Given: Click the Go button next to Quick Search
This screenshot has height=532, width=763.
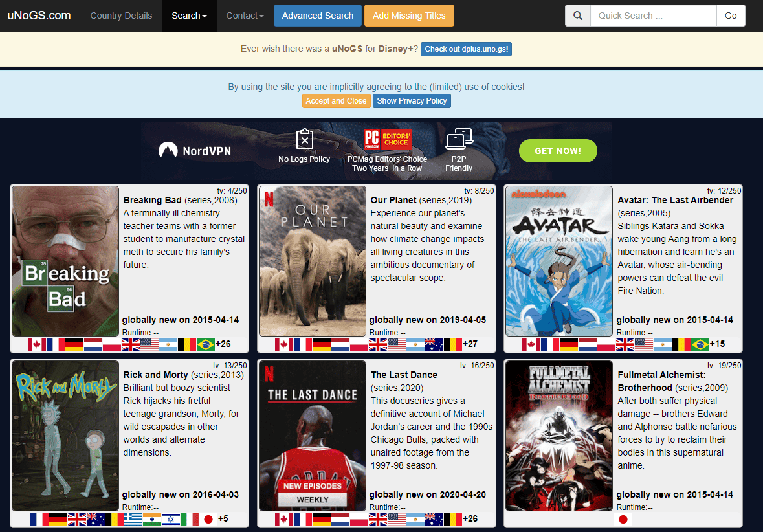Looking at the screenshot, I should click(x=731, y=16).
